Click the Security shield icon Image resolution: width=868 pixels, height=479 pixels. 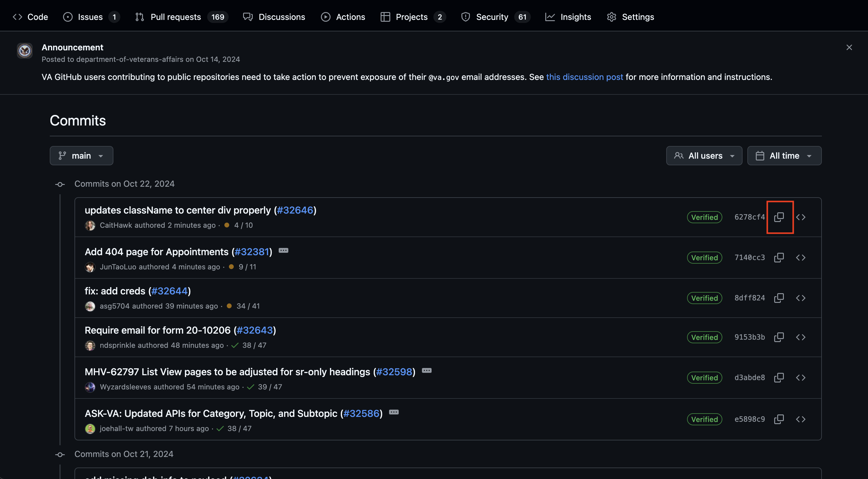[465, 17]
